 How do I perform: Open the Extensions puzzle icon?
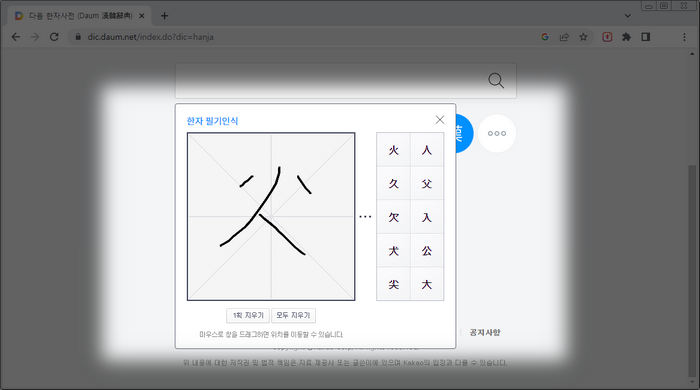pos(626,37)
